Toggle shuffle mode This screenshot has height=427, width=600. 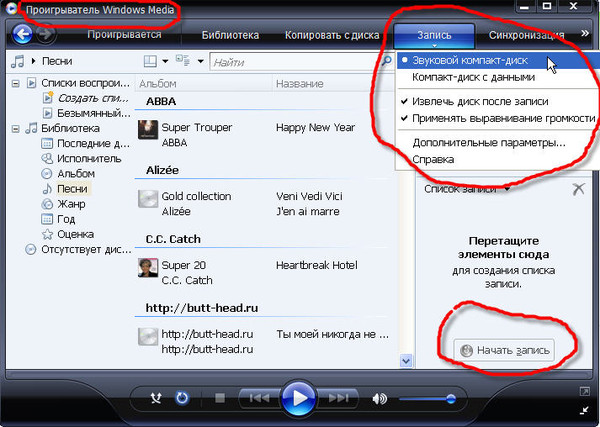coord(156,398)
